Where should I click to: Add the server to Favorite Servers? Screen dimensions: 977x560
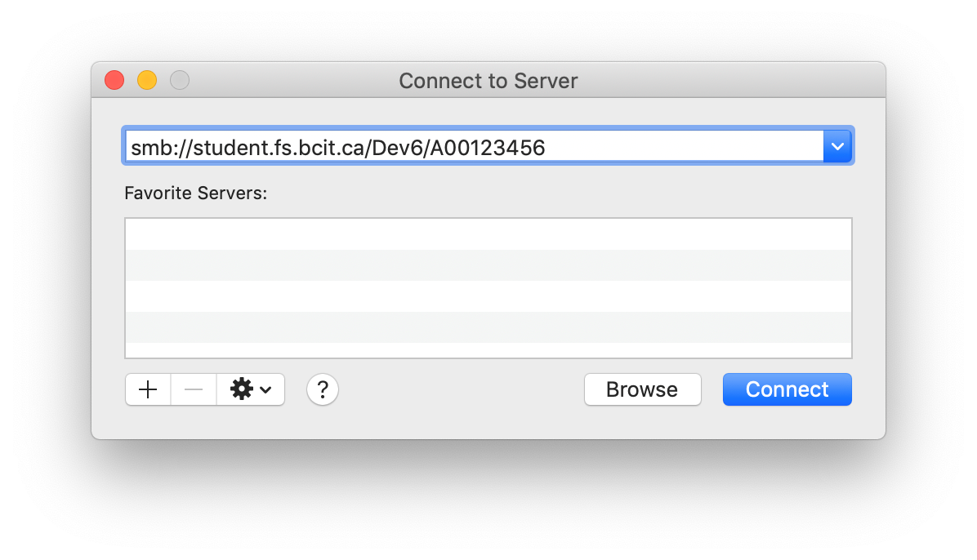click(x=148, y=389)
